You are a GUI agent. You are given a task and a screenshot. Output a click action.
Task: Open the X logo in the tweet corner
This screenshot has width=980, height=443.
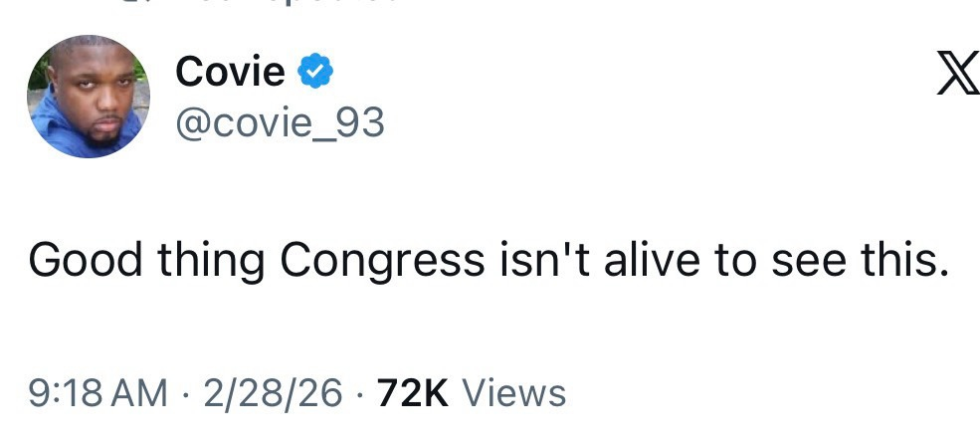[957, 75]
